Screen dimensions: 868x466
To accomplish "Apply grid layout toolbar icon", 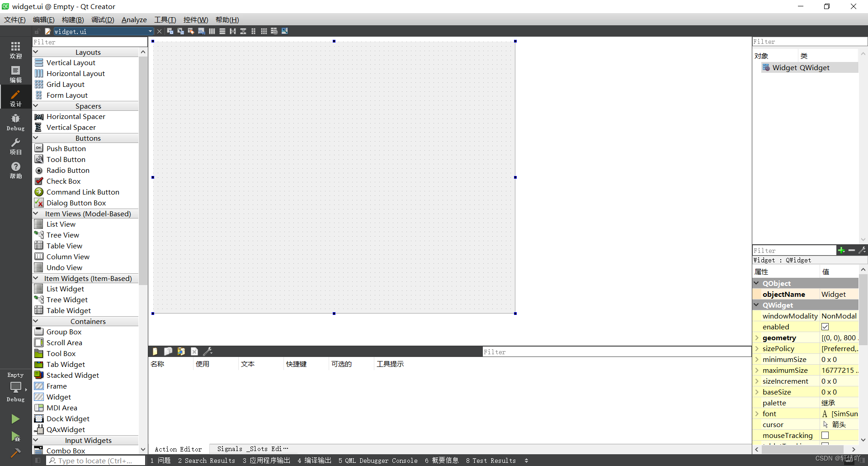I will (x=264, y=31).
